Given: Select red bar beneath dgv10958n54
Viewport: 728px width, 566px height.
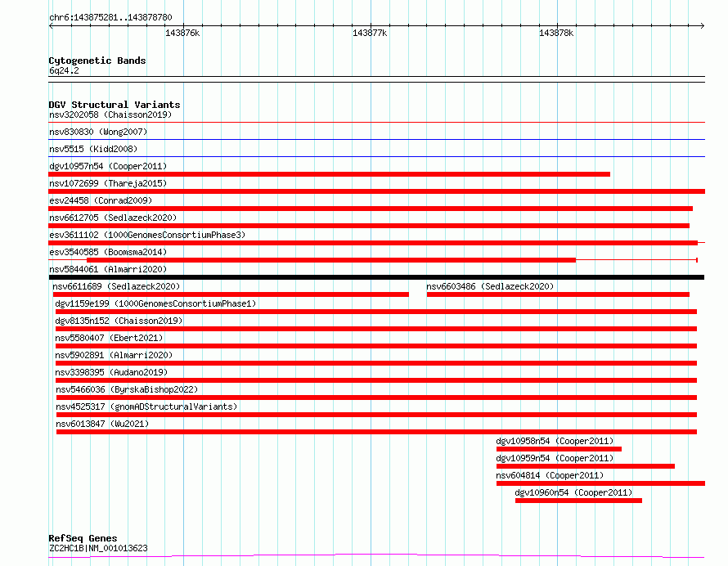Looking at the screenshot, I should [559, 449].
